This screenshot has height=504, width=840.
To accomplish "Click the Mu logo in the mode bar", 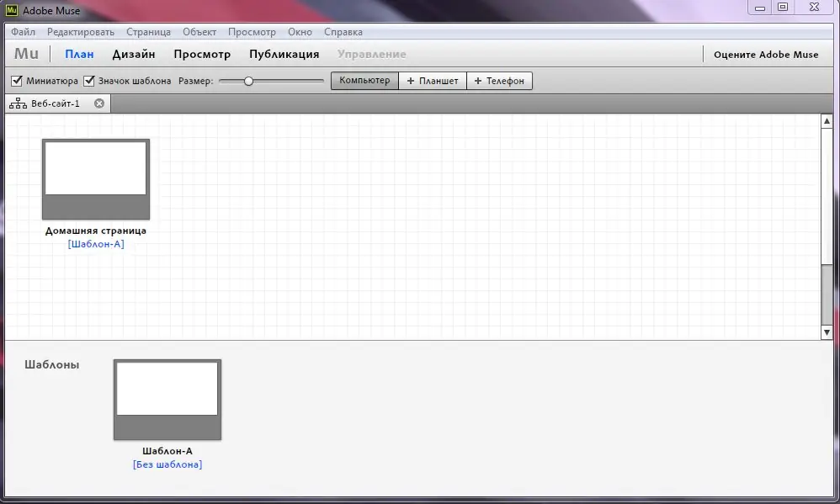I will (26, 54).
